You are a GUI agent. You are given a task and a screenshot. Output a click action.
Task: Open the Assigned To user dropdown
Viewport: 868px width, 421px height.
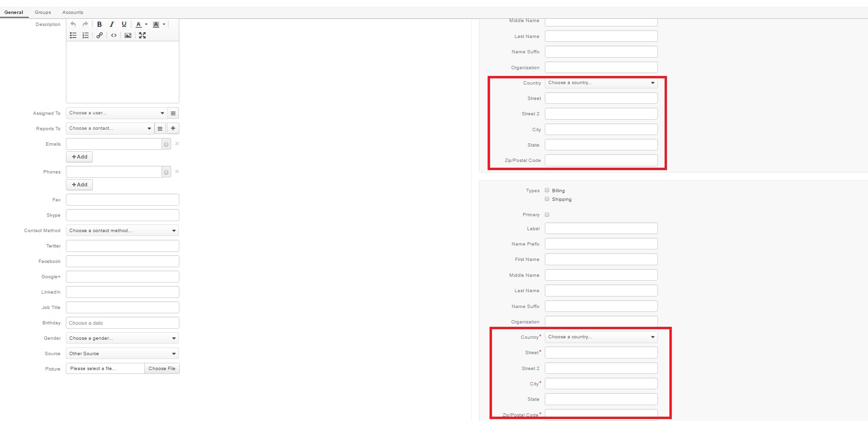pyautogui.click(x=116, y=113)
